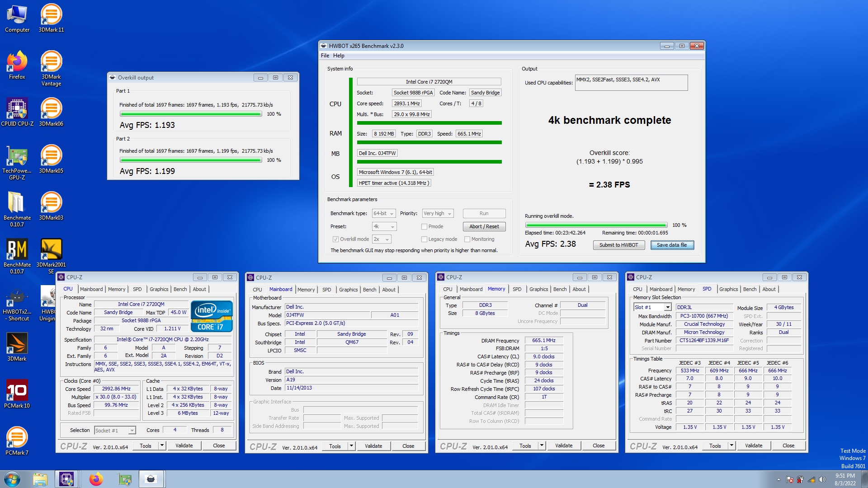Click the Used CPU capabilities text box
868x488 pixels.
631,83
